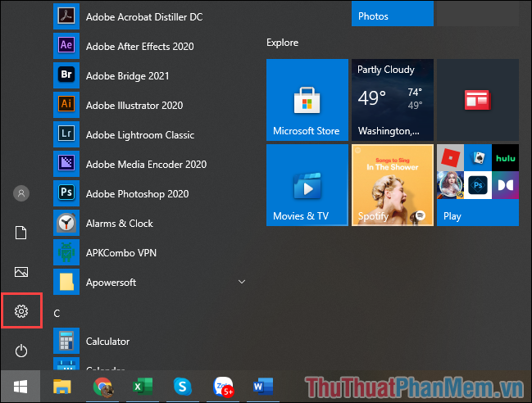The height and width of the screenshot is (403, 532).
Task: Open Word from the taskbar
Action: [263, 387]
